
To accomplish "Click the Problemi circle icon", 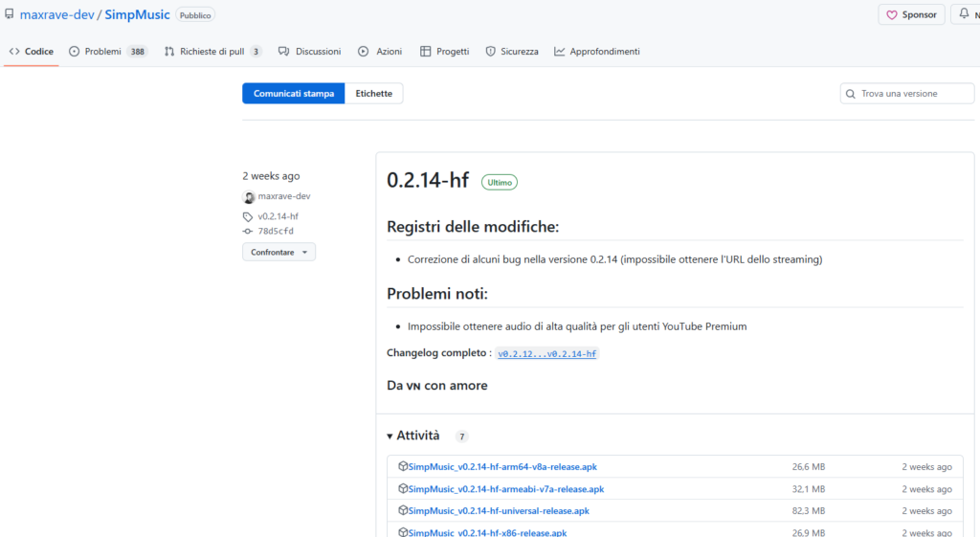I will (x=75, y=52).
